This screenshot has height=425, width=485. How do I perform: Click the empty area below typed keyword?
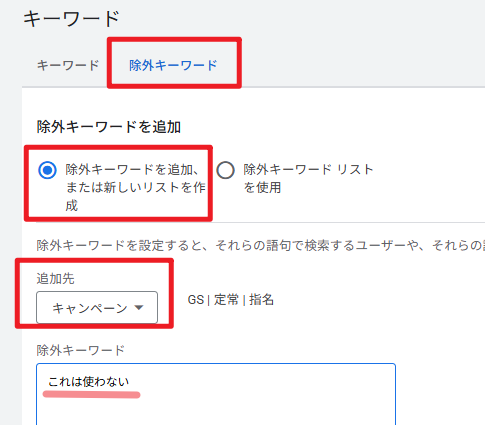(216, 412)
